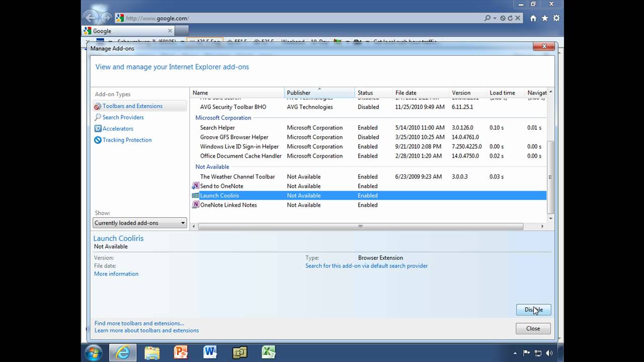Viewport: 644px width, 362px height.
Task: Click the browser Forward arrow button
Action: (x=106, y=18)
